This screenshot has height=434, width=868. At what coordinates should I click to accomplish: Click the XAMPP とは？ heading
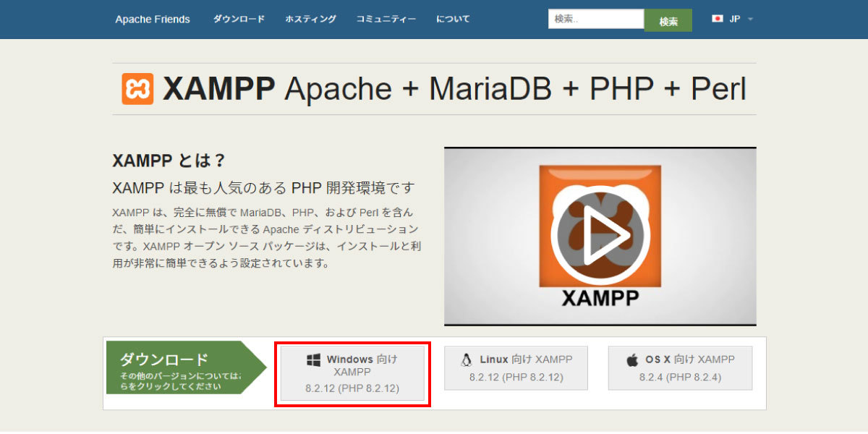pyautogui.click(x=170, y=161)
